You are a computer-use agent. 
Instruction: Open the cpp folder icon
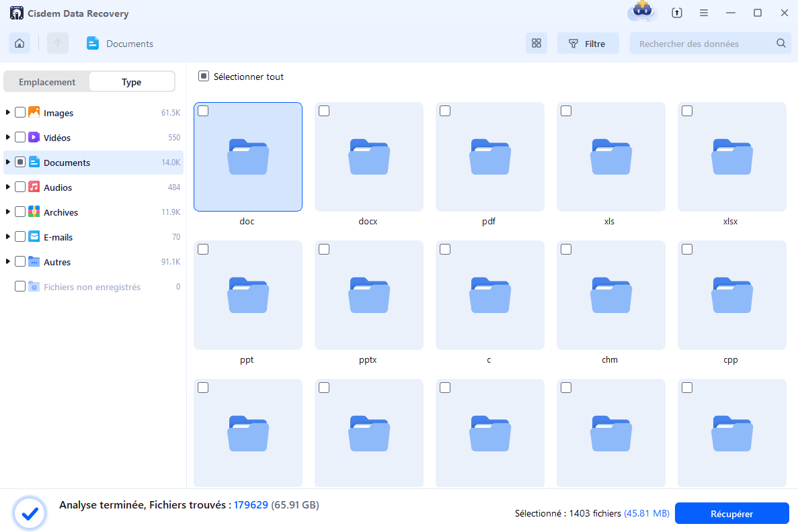coord(732,295)
